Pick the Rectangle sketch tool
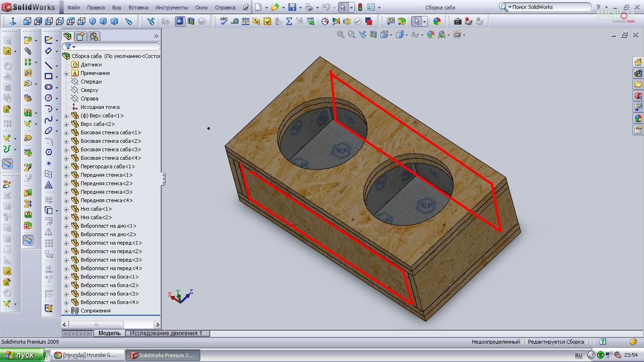Viewport: 644px width, 362px height. 49,76
